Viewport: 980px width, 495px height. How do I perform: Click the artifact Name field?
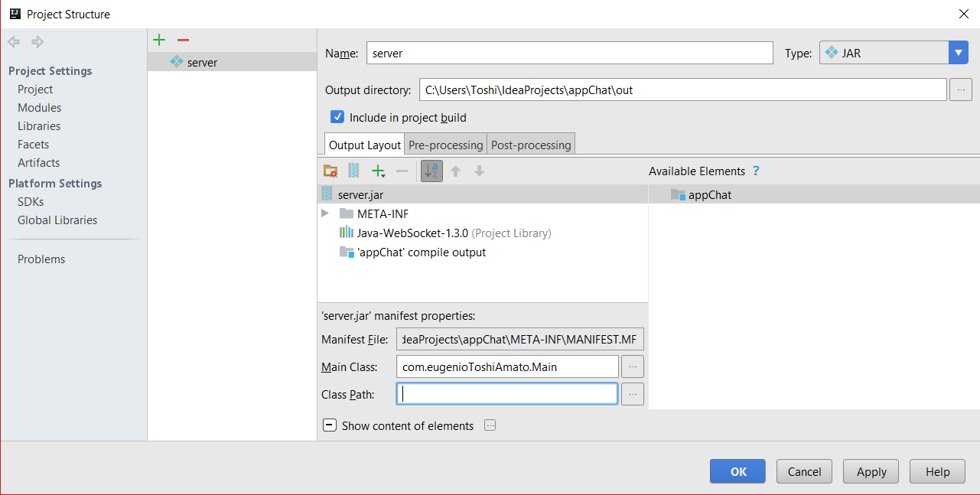[570, 53]
